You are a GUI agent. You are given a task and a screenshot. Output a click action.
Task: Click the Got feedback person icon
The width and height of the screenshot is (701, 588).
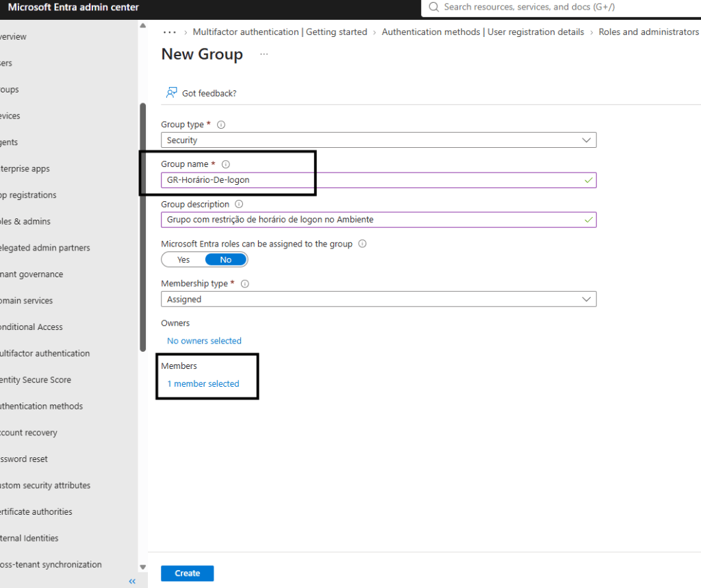pyautogui.click(x=171, y=92)
